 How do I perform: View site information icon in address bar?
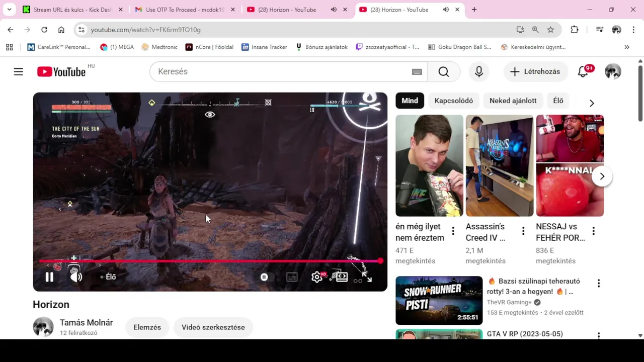point(81,30)
